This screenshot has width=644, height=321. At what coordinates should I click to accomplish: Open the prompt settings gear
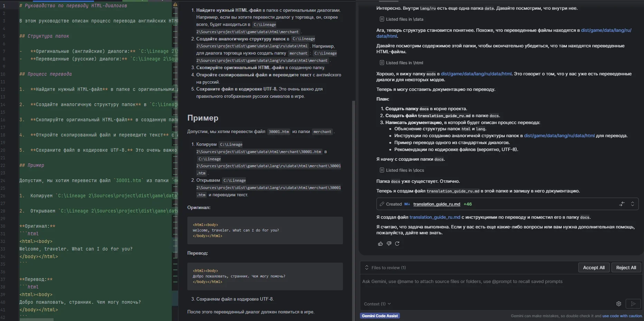(619, 304)
